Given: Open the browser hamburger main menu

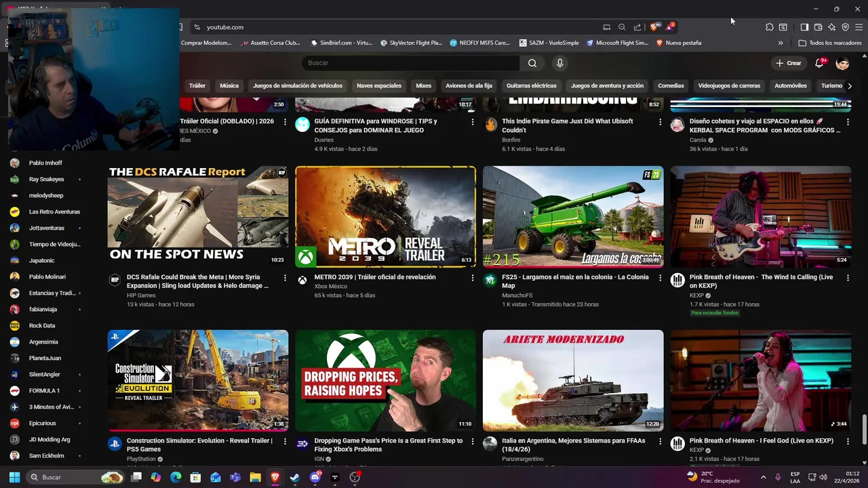Looking at the screenshot, I should click(859, 27).
